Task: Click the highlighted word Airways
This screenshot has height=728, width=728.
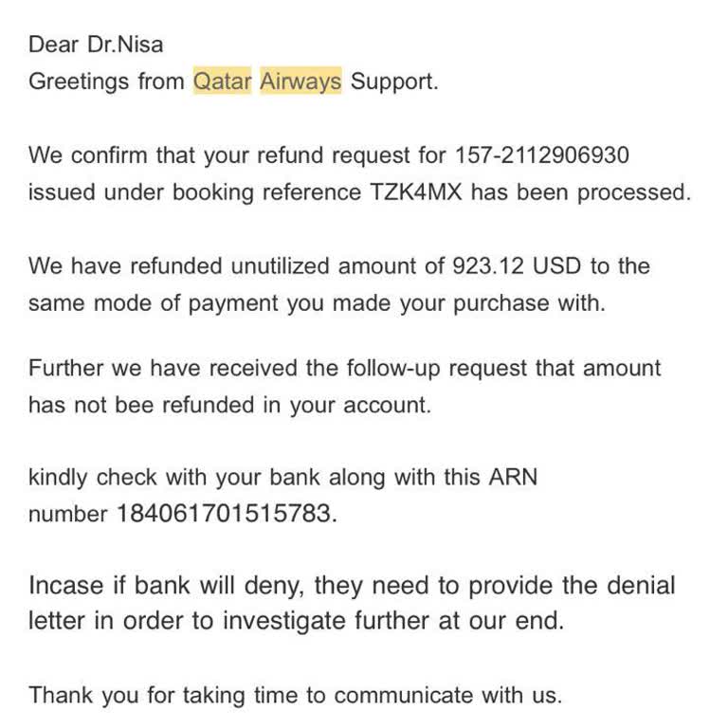Action: [300, 82]
